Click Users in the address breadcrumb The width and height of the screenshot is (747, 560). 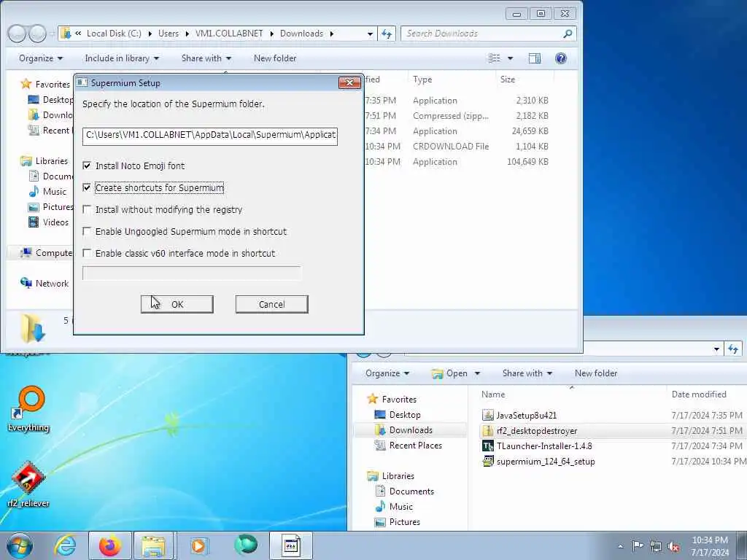click(169, 34)
